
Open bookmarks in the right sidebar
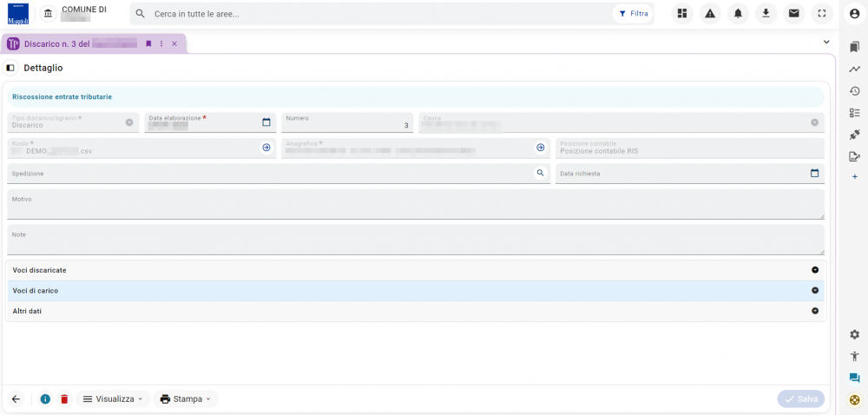[x=855, y=48]
